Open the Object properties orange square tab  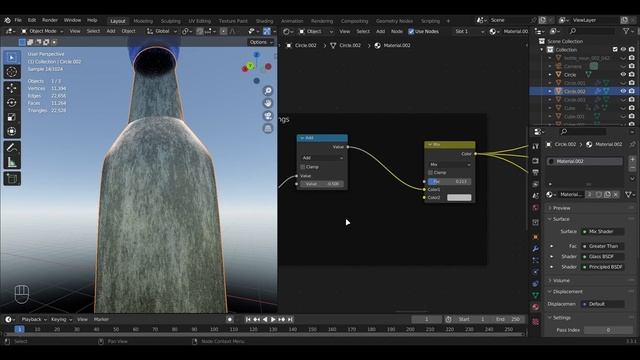coord(536,237)
